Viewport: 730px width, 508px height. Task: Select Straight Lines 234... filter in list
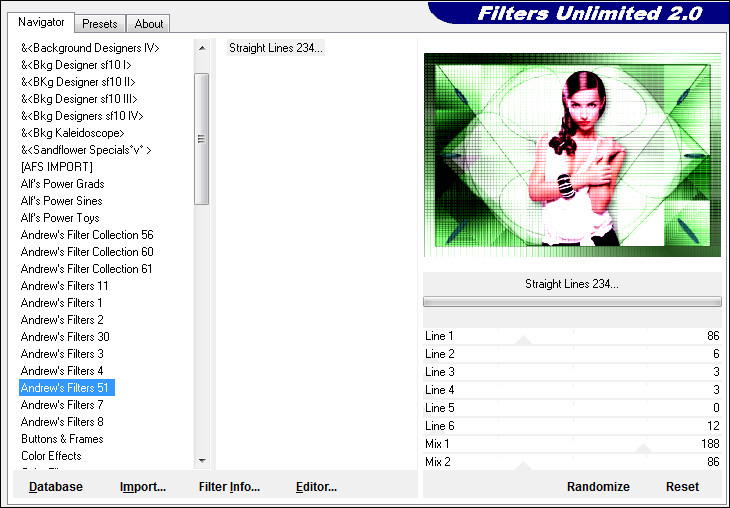click(276, 48)
